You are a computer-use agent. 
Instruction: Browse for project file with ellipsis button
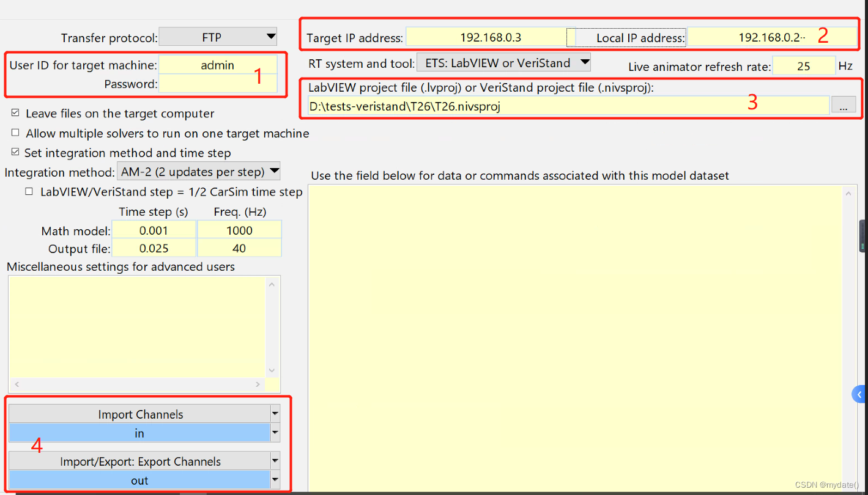[844, 105]
